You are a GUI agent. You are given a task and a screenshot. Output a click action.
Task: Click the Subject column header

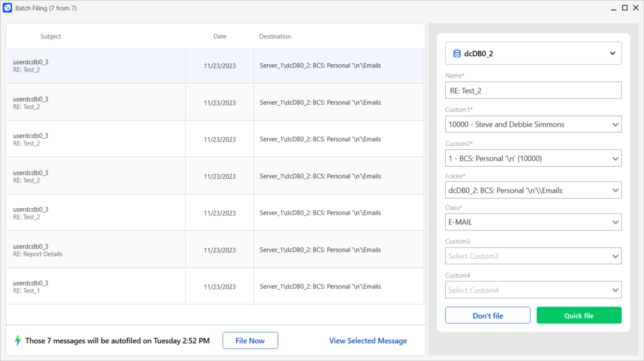pyautogui.click(x=51, y=36)
